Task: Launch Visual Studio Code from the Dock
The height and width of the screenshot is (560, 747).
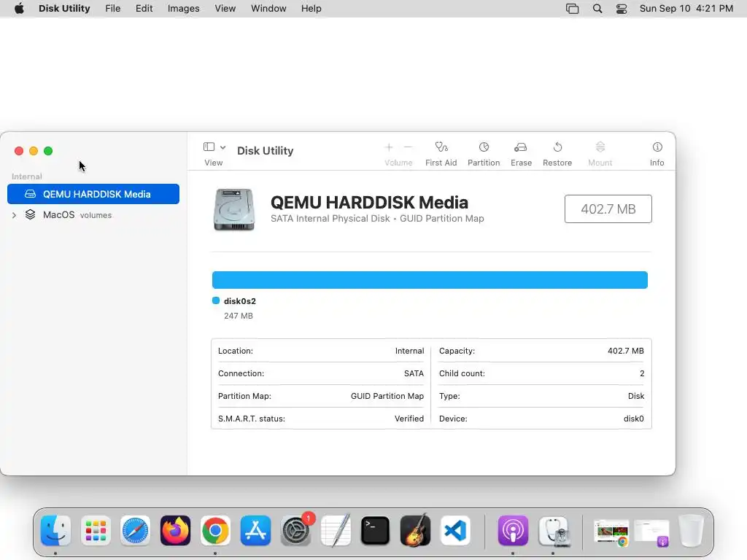Action: (455, 531)
